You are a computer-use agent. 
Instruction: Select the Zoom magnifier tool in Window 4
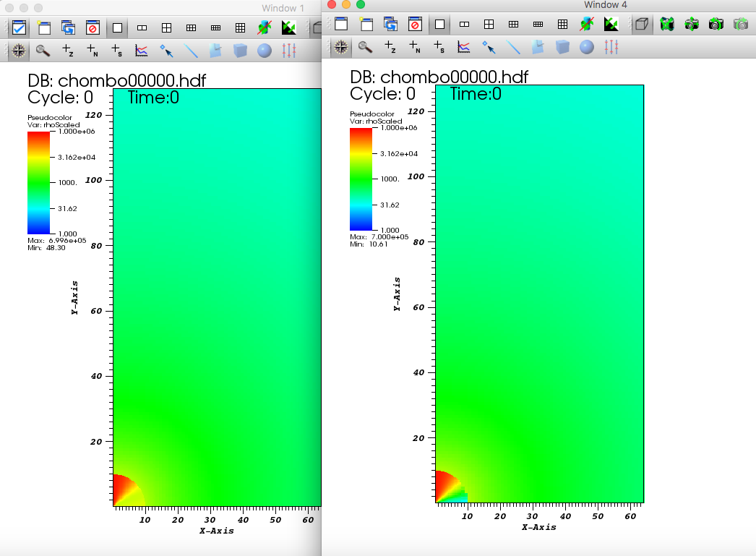[x=366, y=47]
